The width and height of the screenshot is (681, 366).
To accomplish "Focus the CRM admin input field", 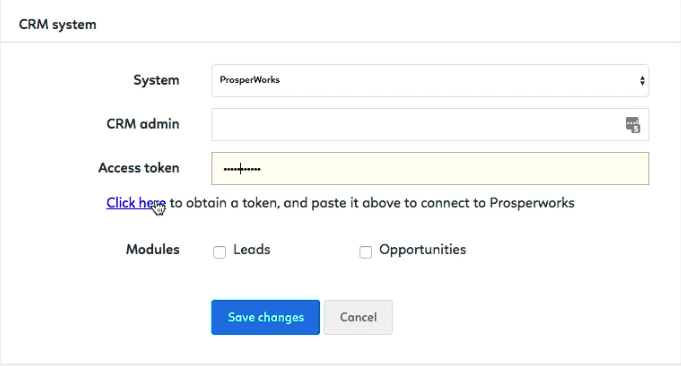I will (x=430, y=125).
